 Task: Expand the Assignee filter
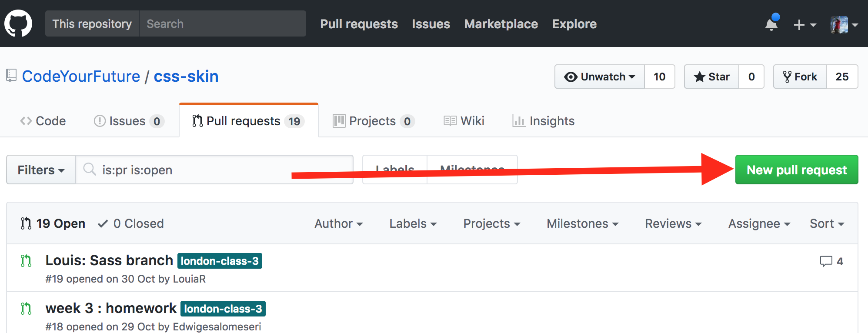(x=759, y=223)
